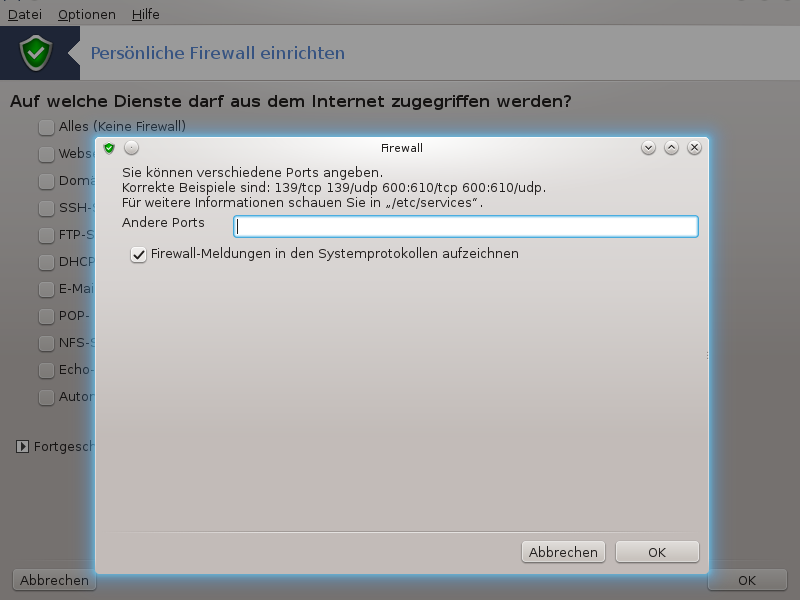Close the Firewall dialog with the X
This screenshot has height=600, width=800.
(x=694, y=148)
